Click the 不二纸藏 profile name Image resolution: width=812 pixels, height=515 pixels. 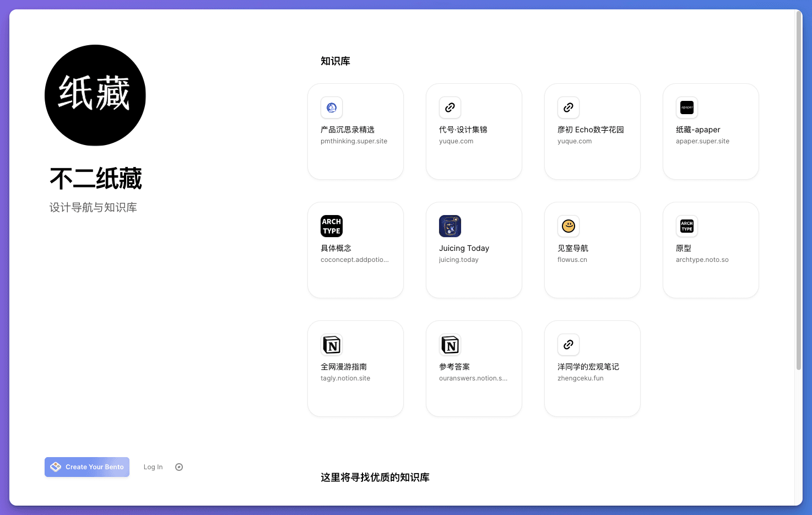96,179
